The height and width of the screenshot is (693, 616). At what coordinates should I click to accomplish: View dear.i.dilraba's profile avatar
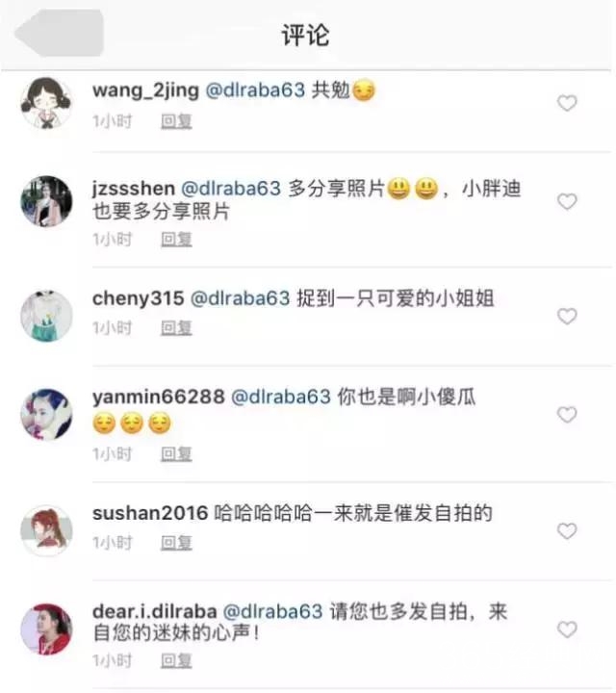click(x=46, y=629)
